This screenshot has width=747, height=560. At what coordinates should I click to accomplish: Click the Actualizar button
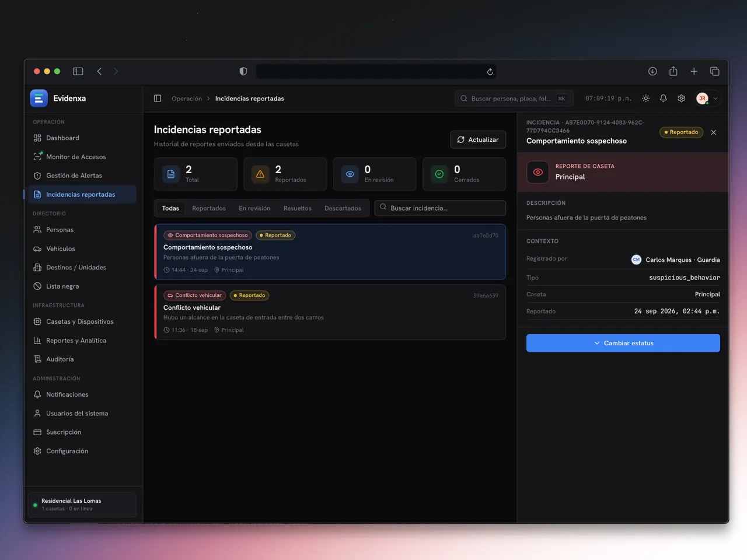click(478, 139)
